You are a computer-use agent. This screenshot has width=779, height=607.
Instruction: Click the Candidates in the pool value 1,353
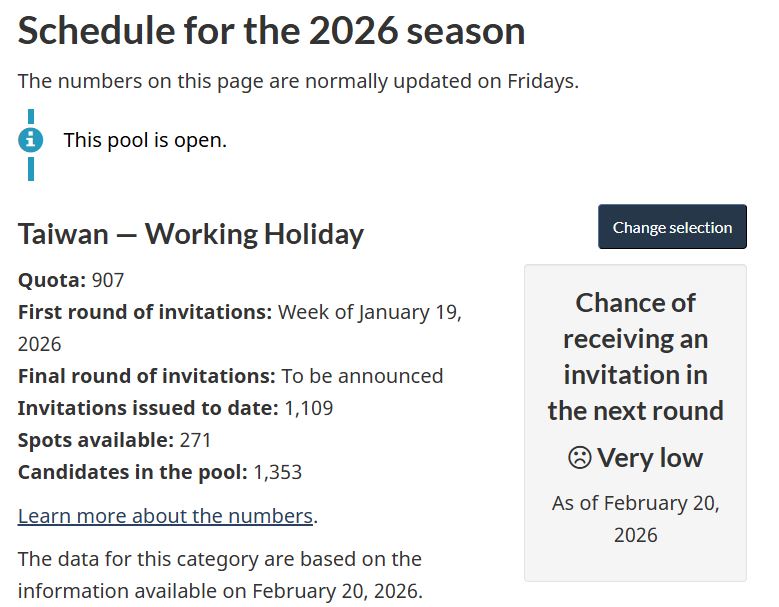(277, 472)
